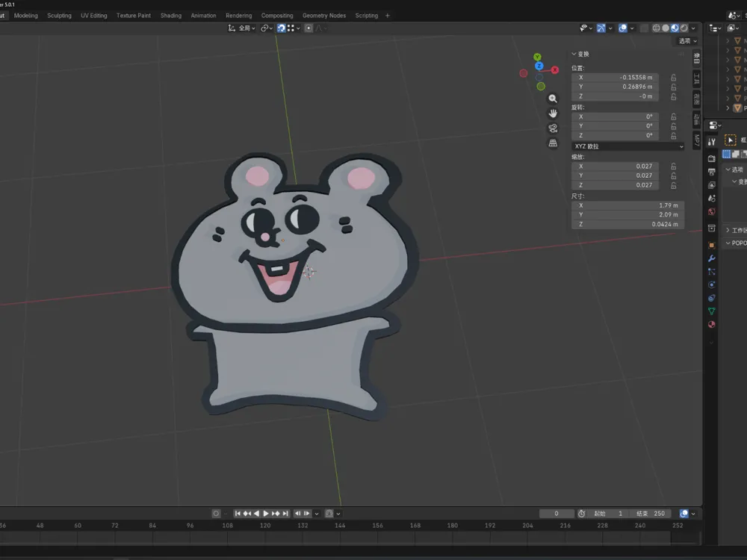Toggle the snapping magnet
Screen dimensions: 747x560
click(x=281, y=28)
